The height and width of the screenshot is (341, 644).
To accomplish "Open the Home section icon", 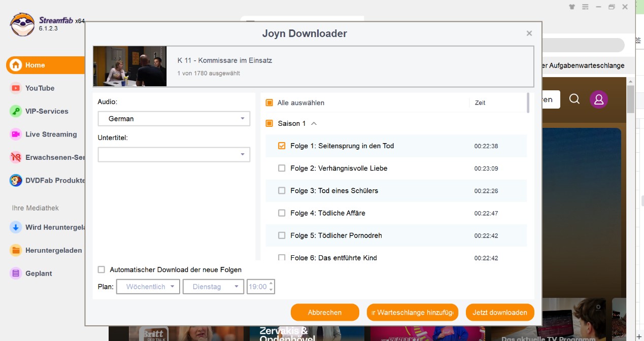I will 16,65.
